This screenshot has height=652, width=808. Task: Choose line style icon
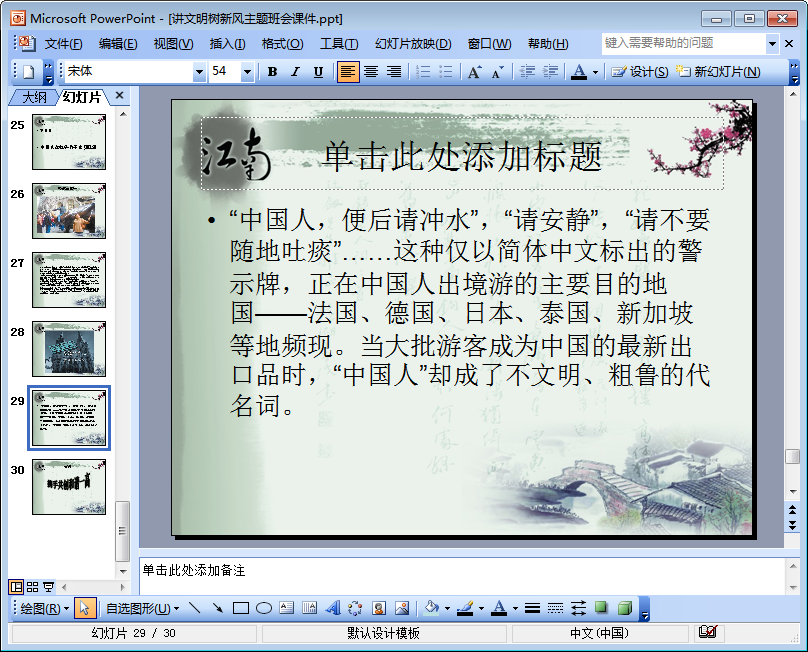[x=532, y=609]
